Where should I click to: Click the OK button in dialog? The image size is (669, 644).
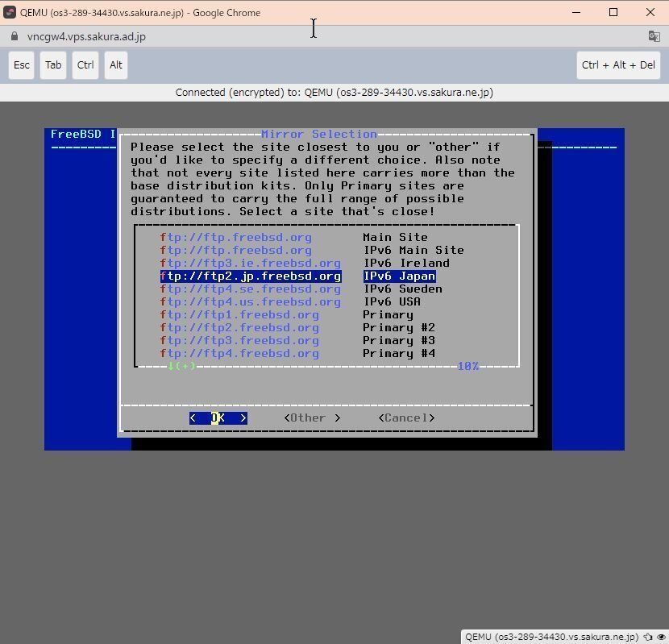218,418
